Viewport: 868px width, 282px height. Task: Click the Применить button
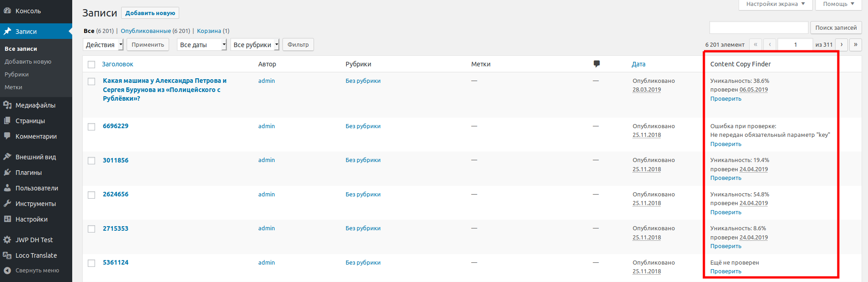tap(148, 44)
